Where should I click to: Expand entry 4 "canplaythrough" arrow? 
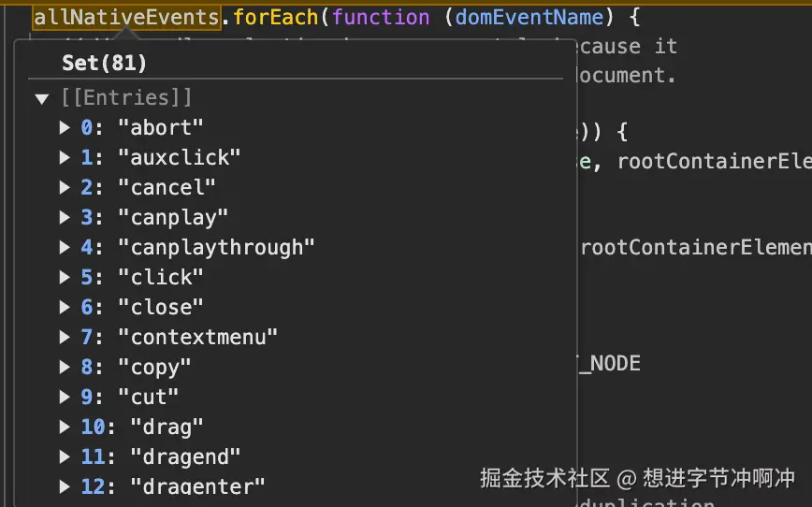(x=65, y=247)
